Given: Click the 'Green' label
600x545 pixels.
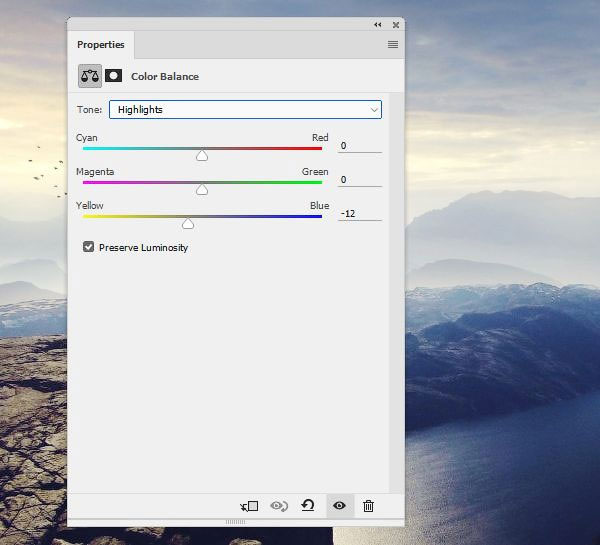Looking at the screenshot, I should pos(315,171).
